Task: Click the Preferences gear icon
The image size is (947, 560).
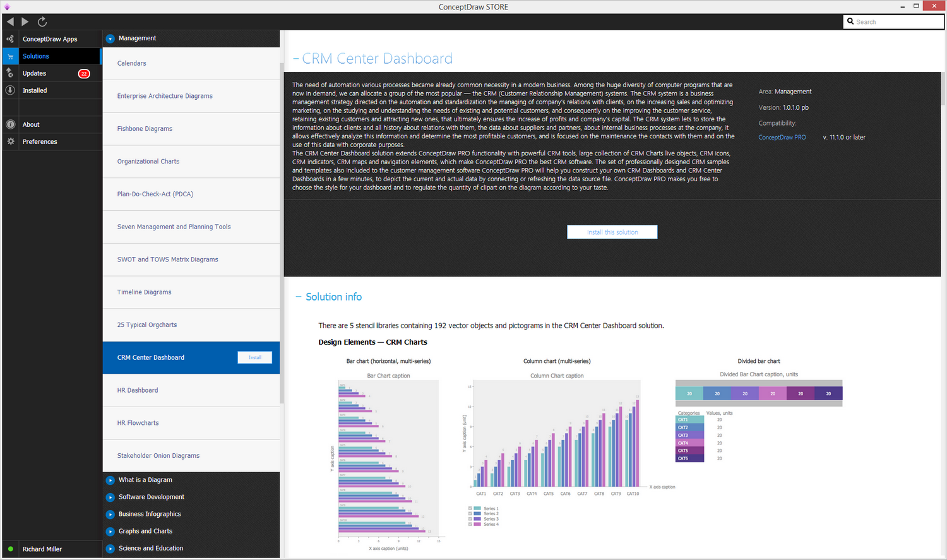Action: click(10, 141)
